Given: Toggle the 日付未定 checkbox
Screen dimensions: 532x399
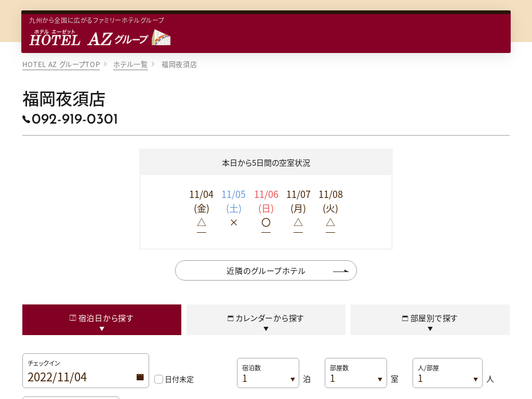Looking at the screenshot, I should pos(159,379).
